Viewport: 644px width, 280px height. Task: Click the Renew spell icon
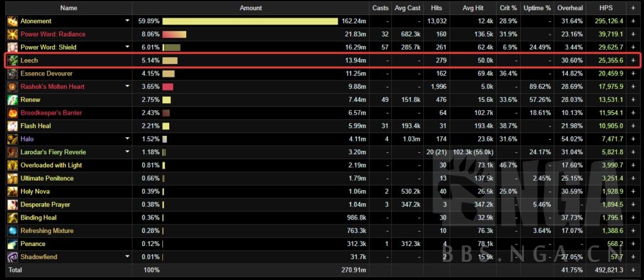(x=13, y=100)
